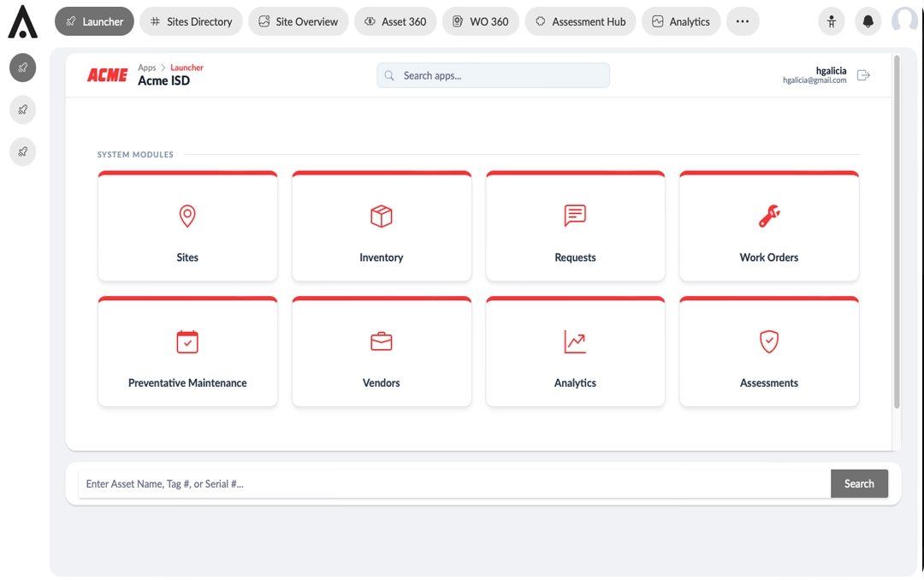Switch to the Asset 360 tab
This screenshot has width=924, height=580.
395,21
